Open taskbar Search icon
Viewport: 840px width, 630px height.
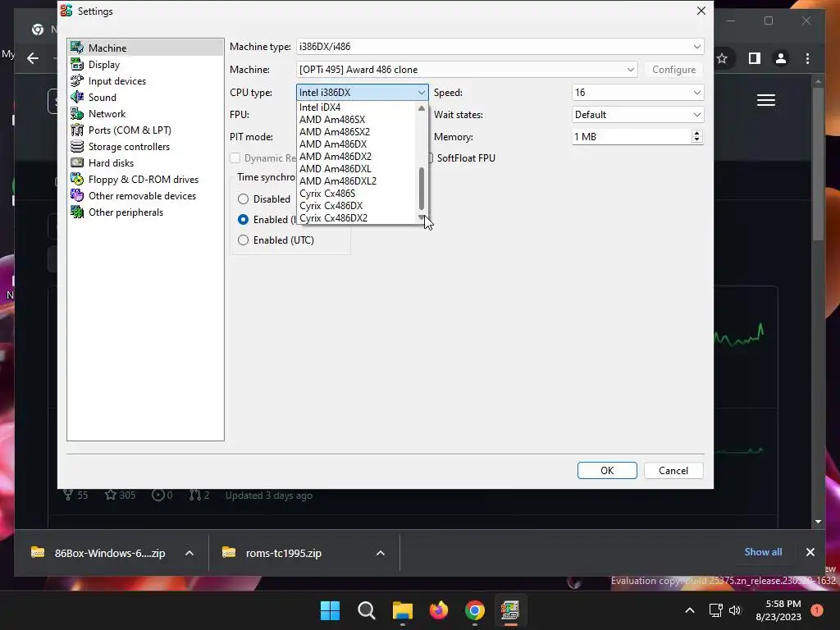click(x=367, y=610)
